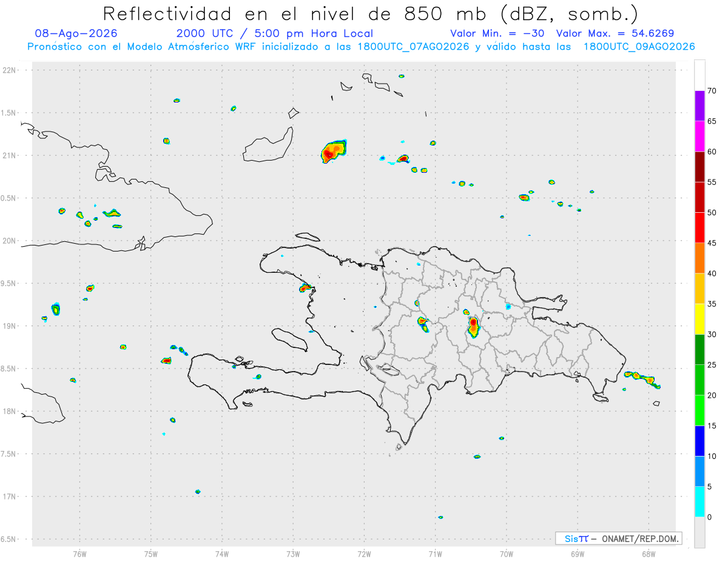This screenshot has height=562, width=728.
Task: Click the light blue 5–10 dBZ colorbar segment
Action: click(x=699, y=472)
